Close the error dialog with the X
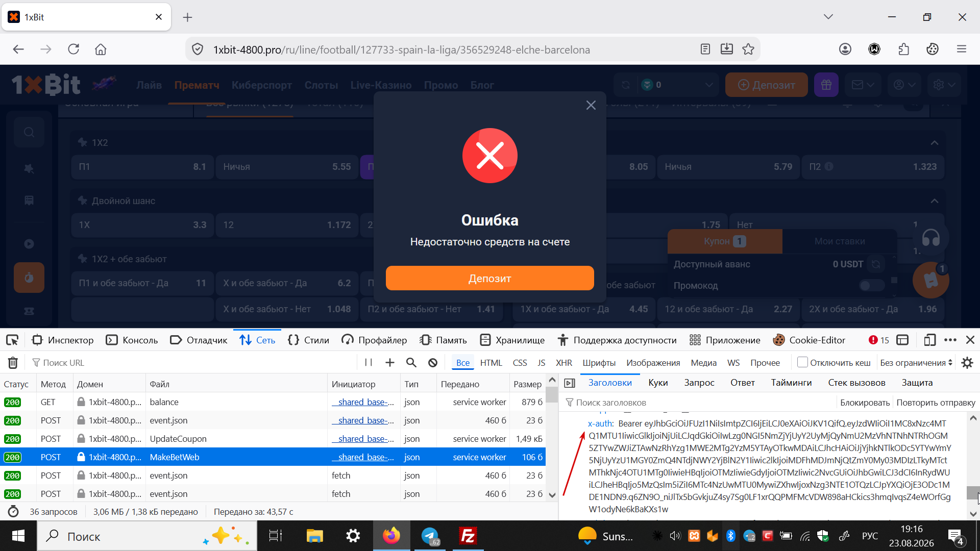 591,105
